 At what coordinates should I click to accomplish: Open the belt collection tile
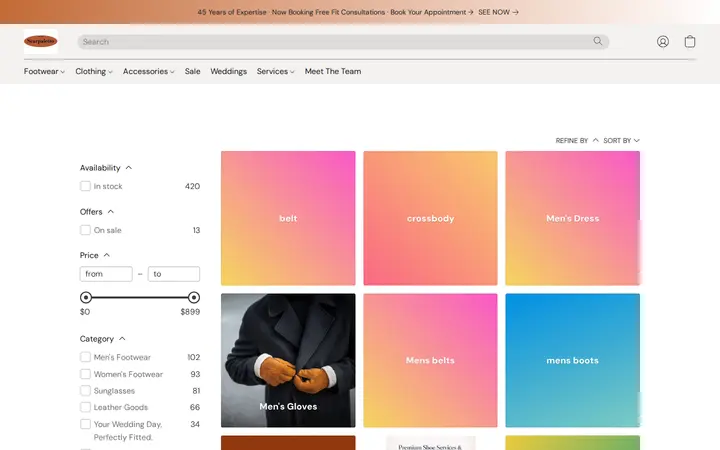coord(288,218)
